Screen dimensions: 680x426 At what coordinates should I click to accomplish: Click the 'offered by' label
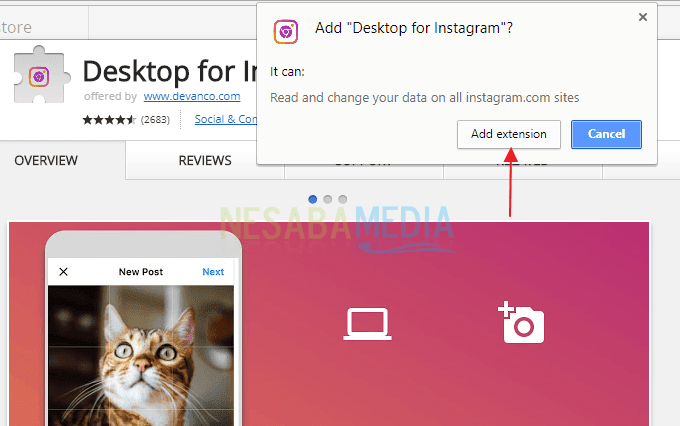pos(110,96)
